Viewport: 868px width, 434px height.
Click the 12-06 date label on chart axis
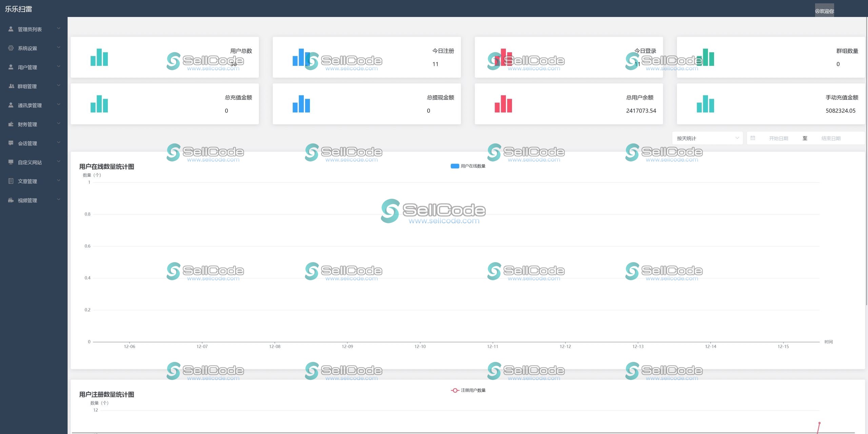[x=130, y=346]
